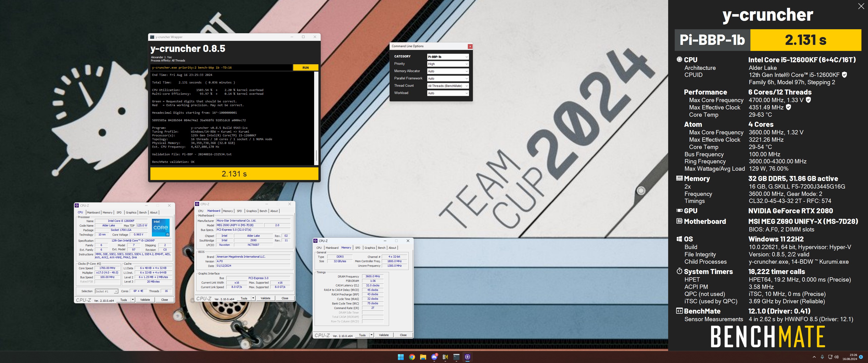
Task: Open the SPD tab in the CPU-Z Mainboard-tab window
Action: pos(239,211)
